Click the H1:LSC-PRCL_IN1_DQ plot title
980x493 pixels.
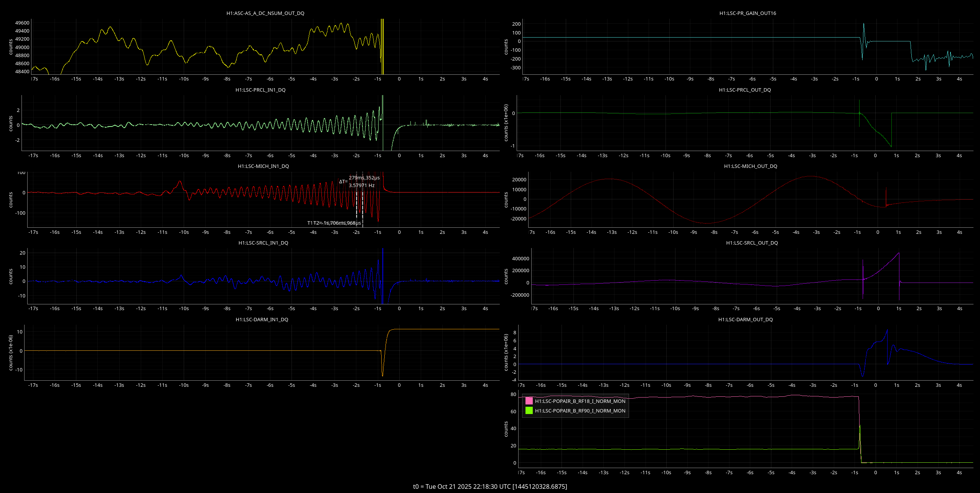(260, 90)
